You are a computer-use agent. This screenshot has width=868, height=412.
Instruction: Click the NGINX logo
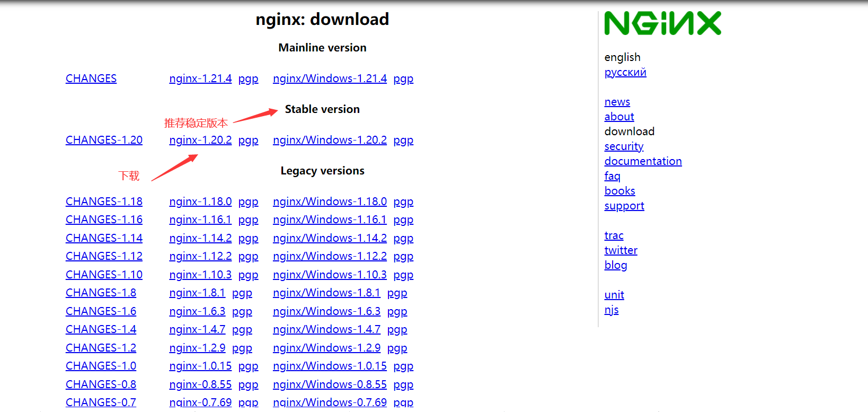pos(662,23)
